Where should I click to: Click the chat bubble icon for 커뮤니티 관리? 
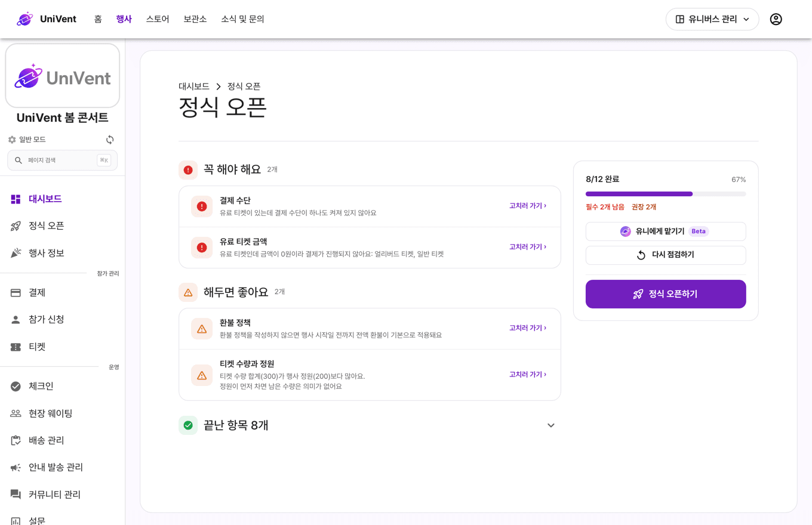pos(16,495)
